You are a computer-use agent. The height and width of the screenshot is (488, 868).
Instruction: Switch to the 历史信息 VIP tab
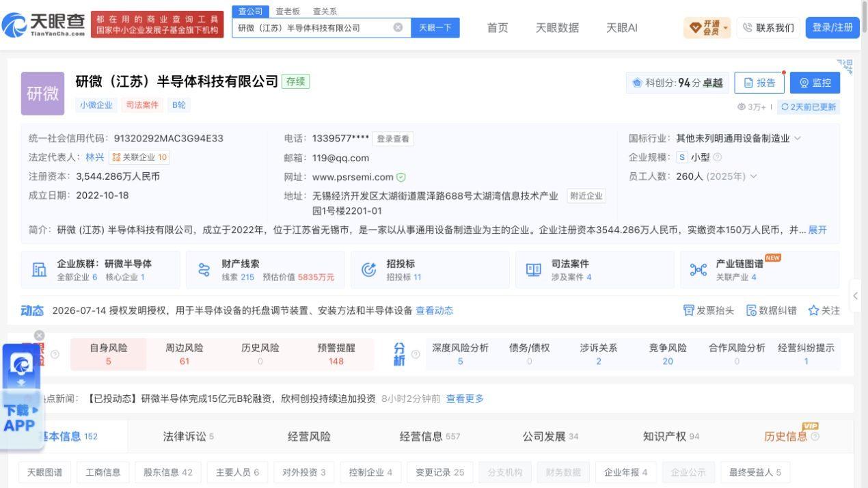791,436
